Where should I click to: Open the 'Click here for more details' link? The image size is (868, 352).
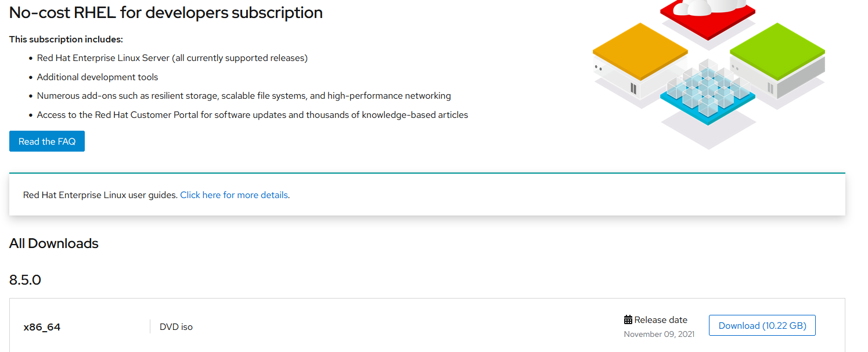coord(234,195)
